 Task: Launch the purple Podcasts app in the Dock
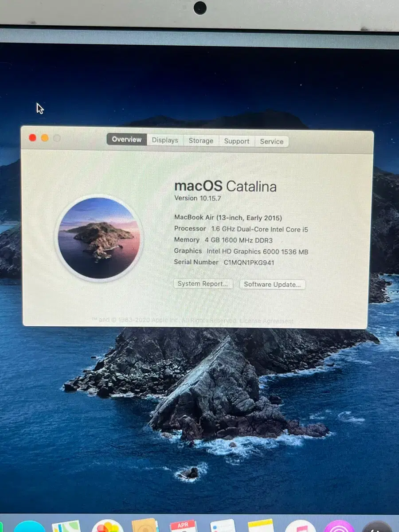point(339,526)
